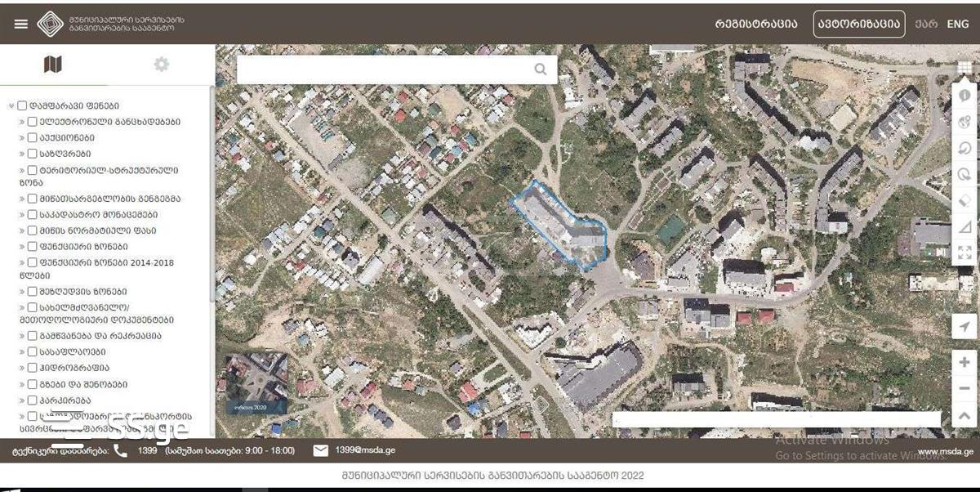Viewport: 980px width, 492px height.
Task: Enable the აუქციონები layer checkbox
Action: 32,137
